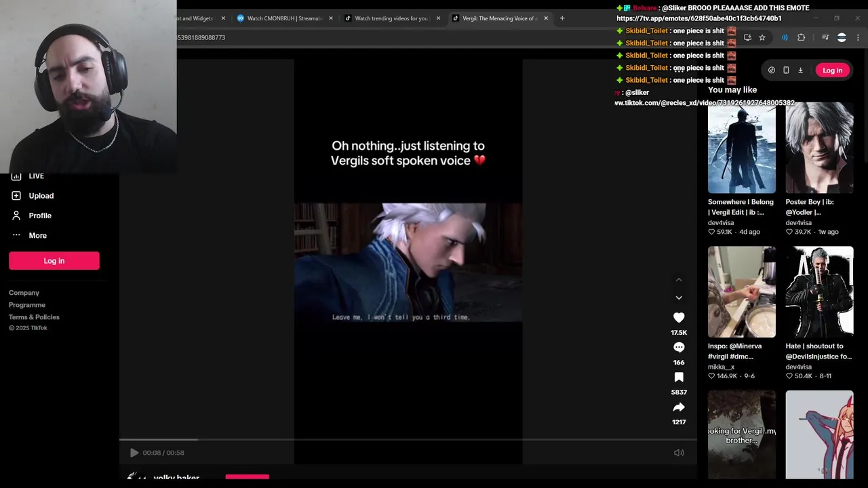Click the 00:08 / 00:58 time display
The height and width of the screenshot is (488, 868).
tap(163, 453)
